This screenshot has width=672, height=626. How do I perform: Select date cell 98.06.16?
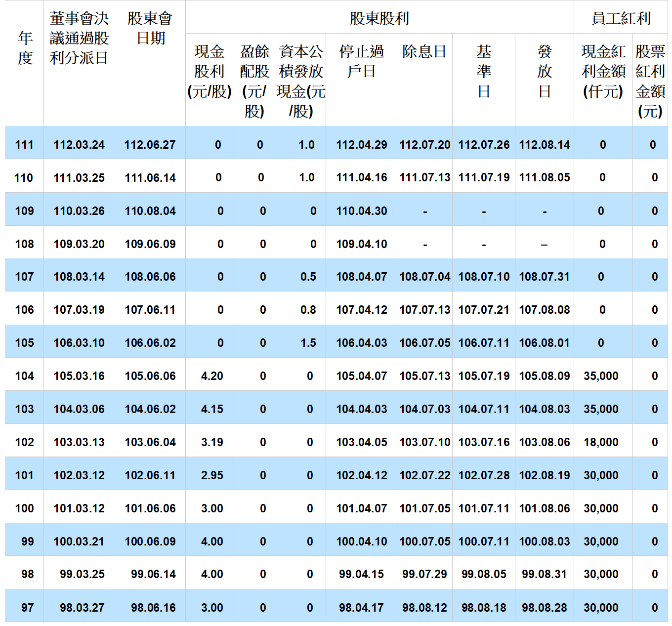pos(153,608)
